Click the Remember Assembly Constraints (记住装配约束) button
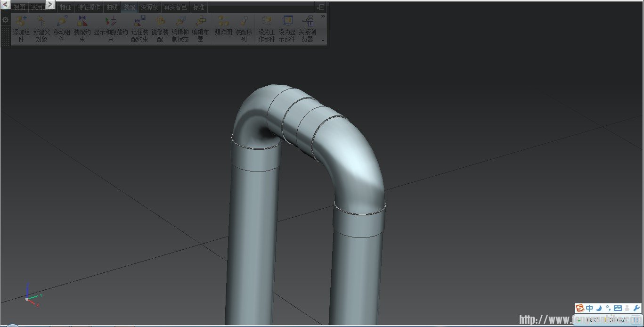 (x=139, y=22)
